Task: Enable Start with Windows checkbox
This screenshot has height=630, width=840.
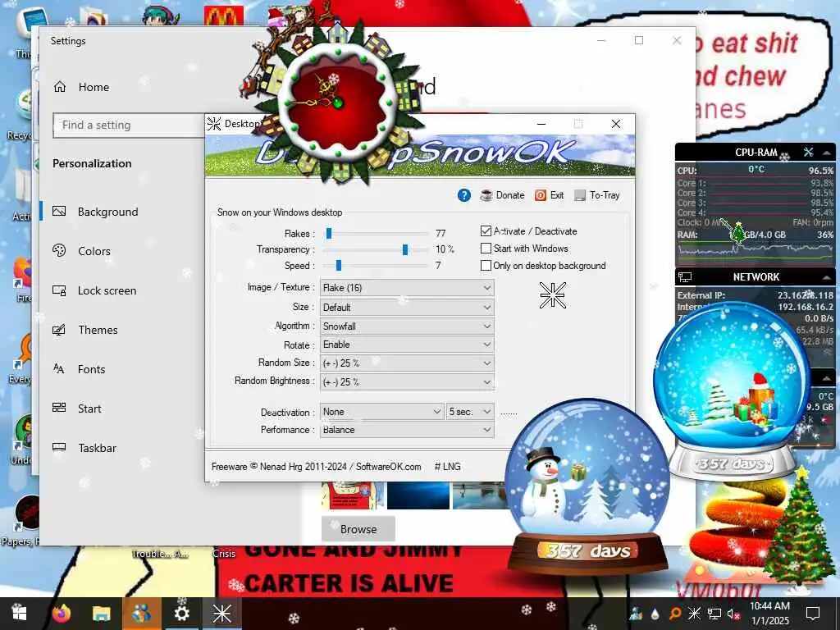Action: 486,248
